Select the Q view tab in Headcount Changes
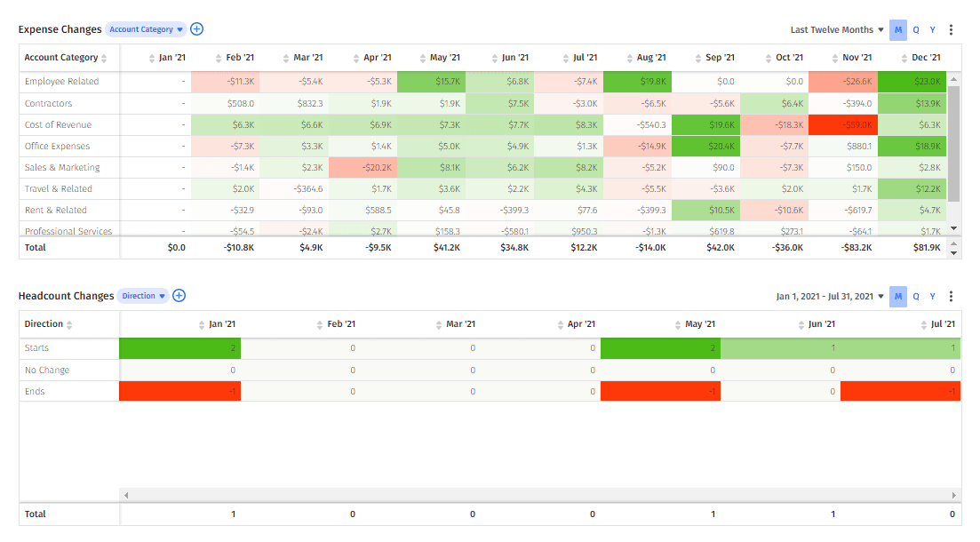The width and height of the screenshot is (980, 542). (914, 296)
